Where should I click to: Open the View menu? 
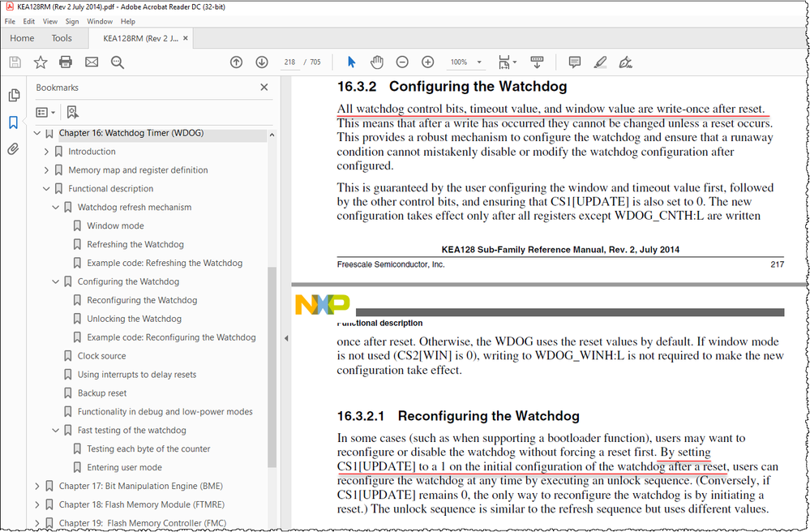[50, 21]
